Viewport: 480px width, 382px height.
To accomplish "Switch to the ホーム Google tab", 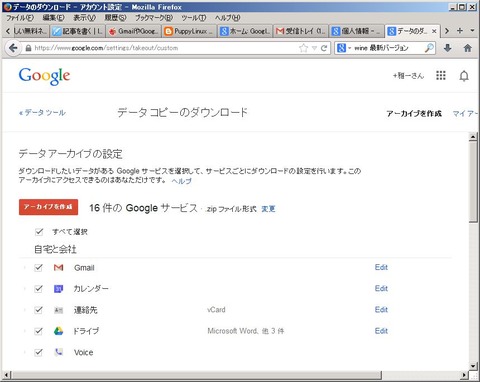I will point(245,31).
